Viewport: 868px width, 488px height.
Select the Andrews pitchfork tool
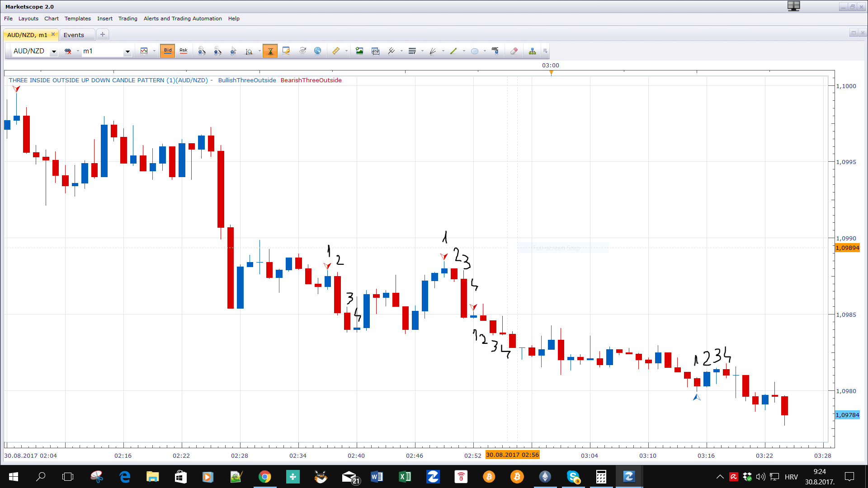point(392,51)
